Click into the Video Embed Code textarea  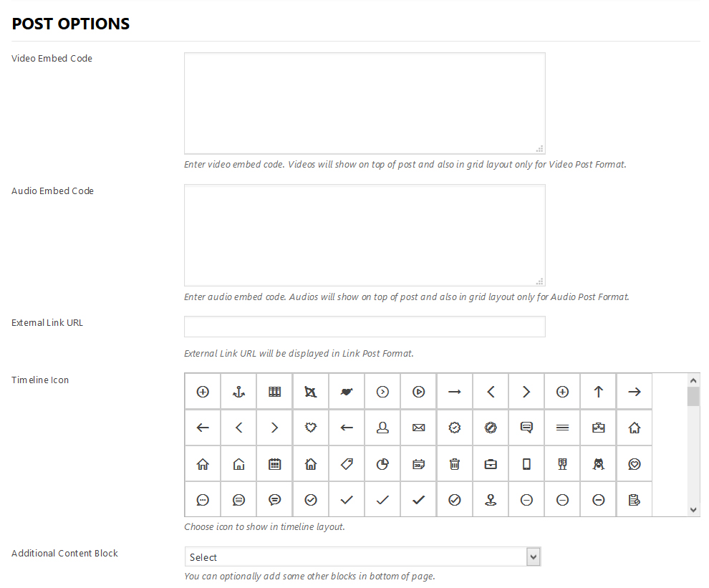click(365, 103)
